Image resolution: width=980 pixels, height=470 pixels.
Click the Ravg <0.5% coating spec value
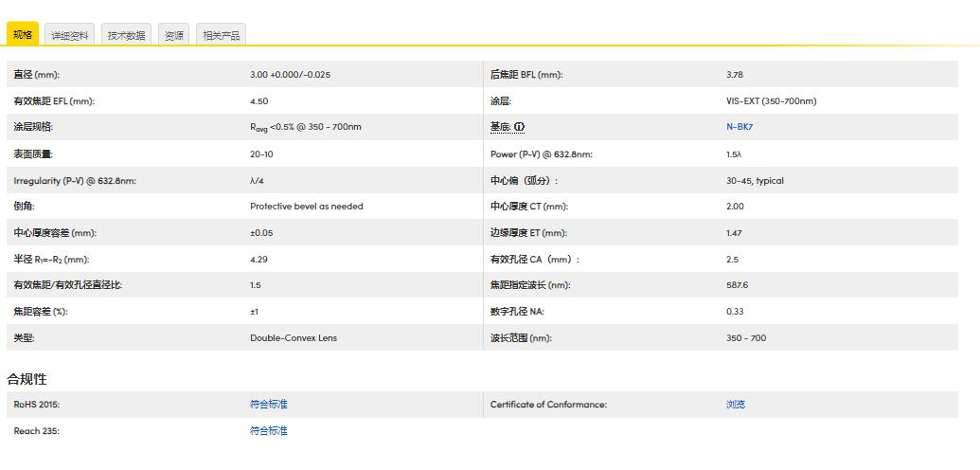coord(305,128)
